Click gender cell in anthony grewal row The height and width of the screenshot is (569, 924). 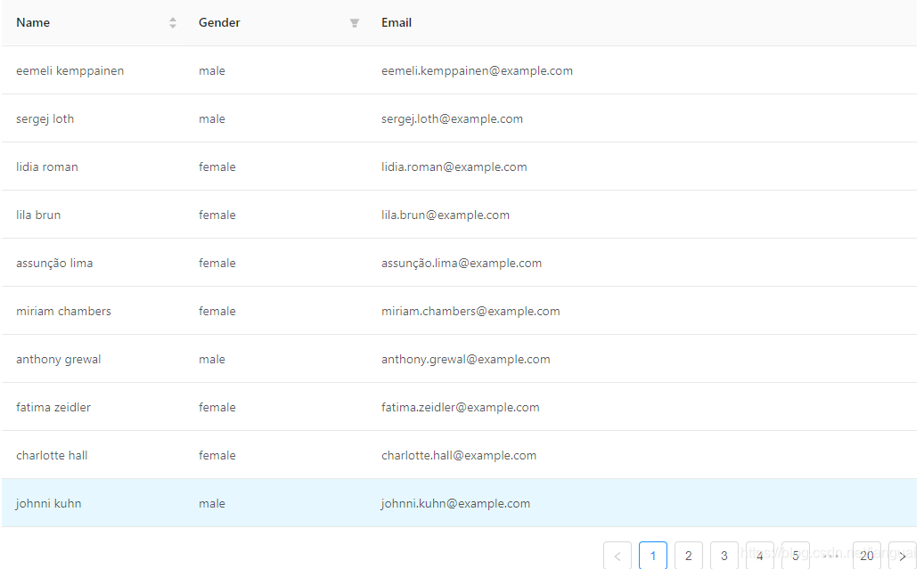212,360
